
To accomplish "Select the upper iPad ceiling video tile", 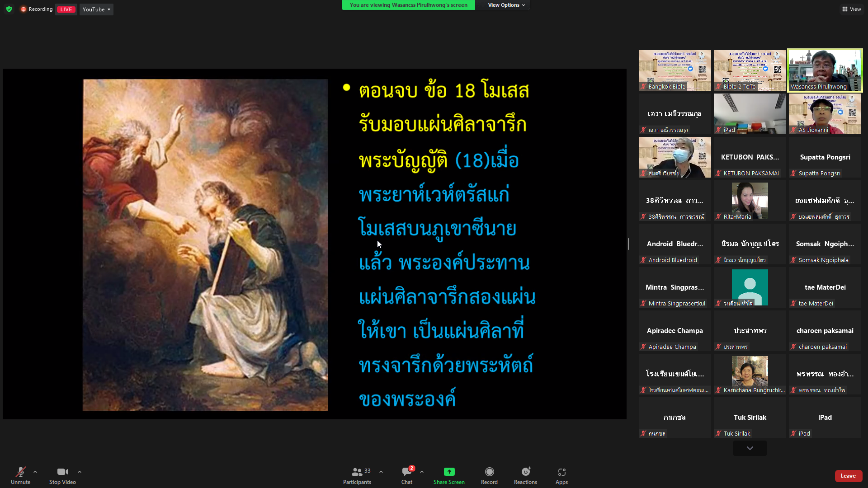I will (x=750, y=114).
